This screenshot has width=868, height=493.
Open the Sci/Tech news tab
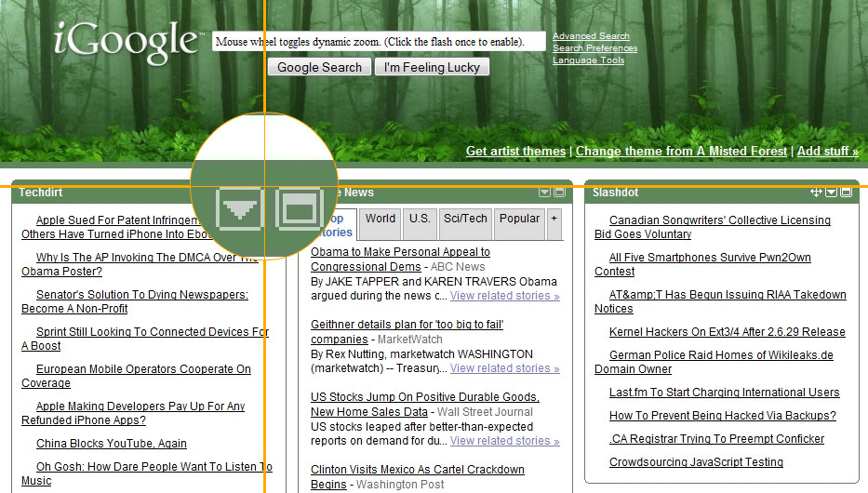point(465,219)
